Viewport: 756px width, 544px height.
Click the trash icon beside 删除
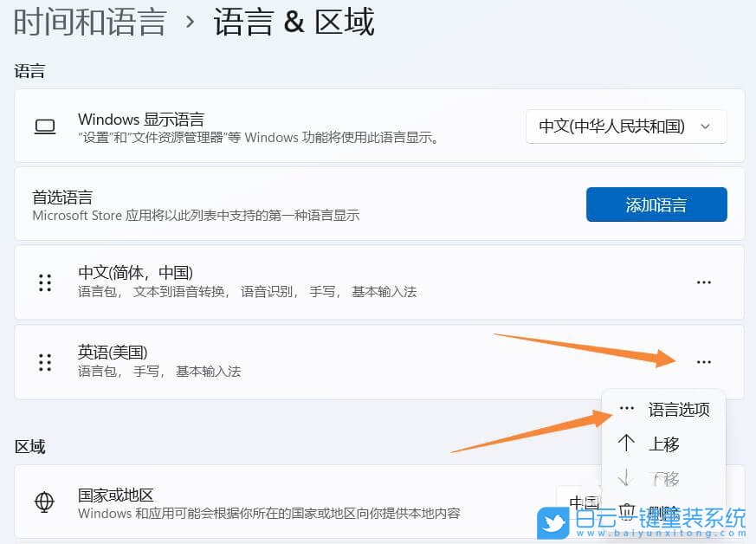pyautogui.click(x=627, y=511)
